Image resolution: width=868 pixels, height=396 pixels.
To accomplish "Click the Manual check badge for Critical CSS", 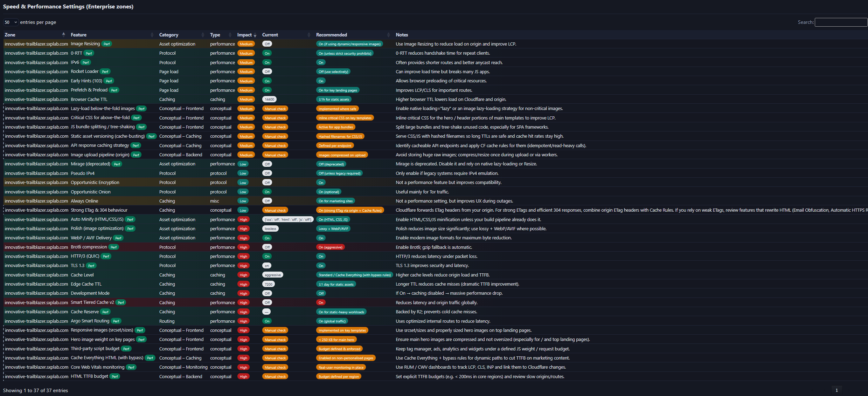I will (275, 118).
